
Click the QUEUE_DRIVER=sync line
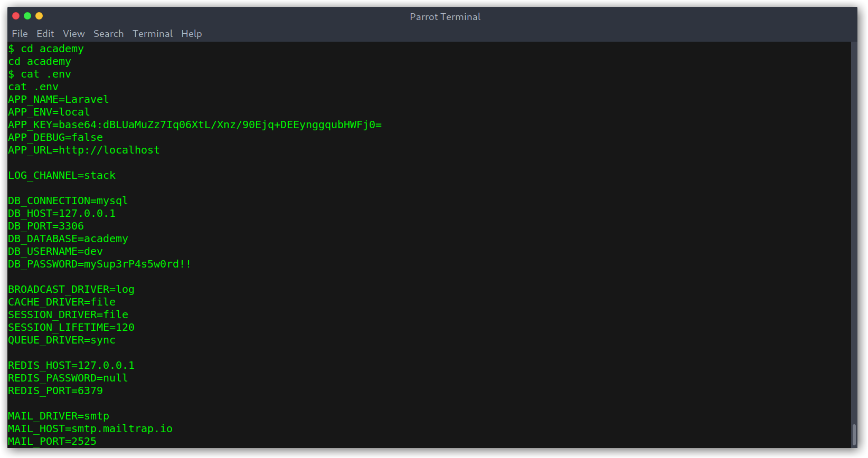pyautogui.click(x=62, y=340)
